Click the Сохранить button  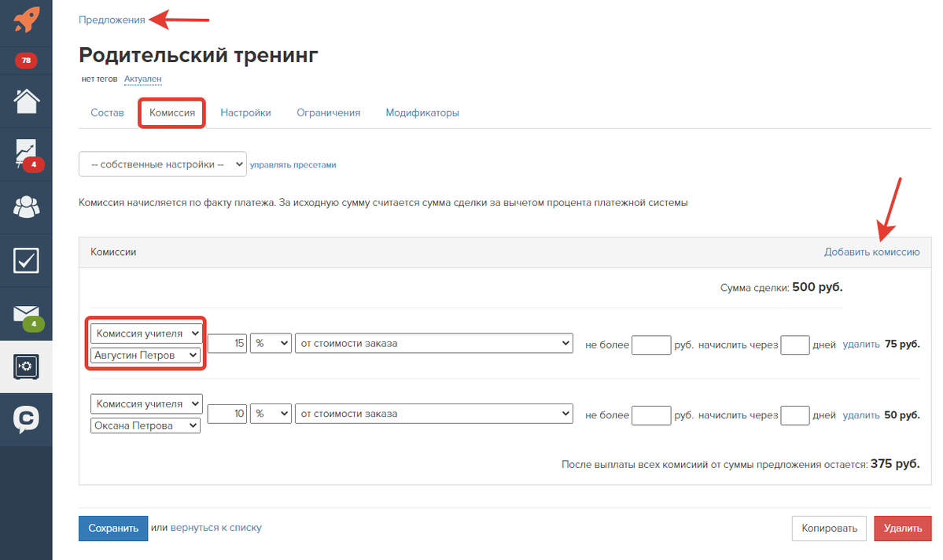click(113, 528)
